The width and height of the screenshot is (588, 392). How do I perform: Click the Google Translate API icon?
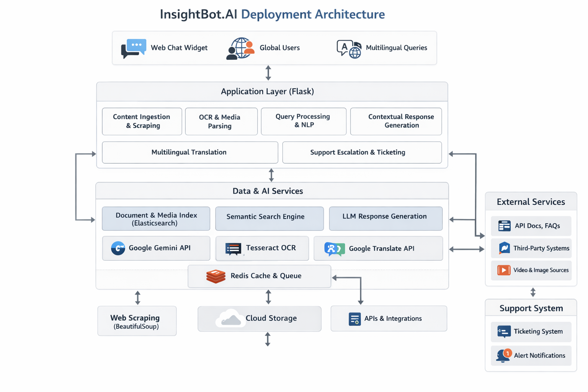[x=335, y=249]
